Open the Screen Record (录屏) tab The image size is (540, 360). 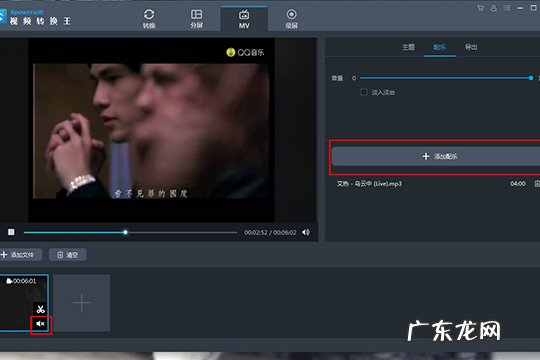coord(291,19)
